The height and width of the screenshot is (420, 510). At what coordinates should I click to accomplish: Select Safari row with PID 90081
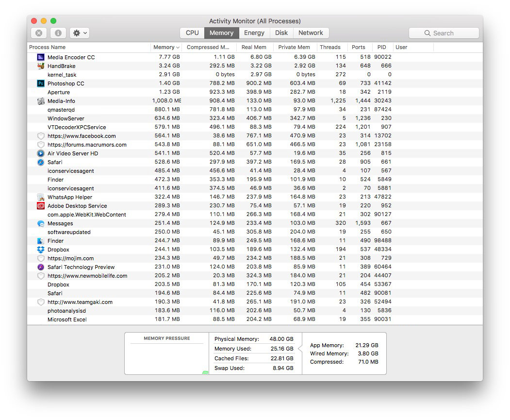pos(255,293)
